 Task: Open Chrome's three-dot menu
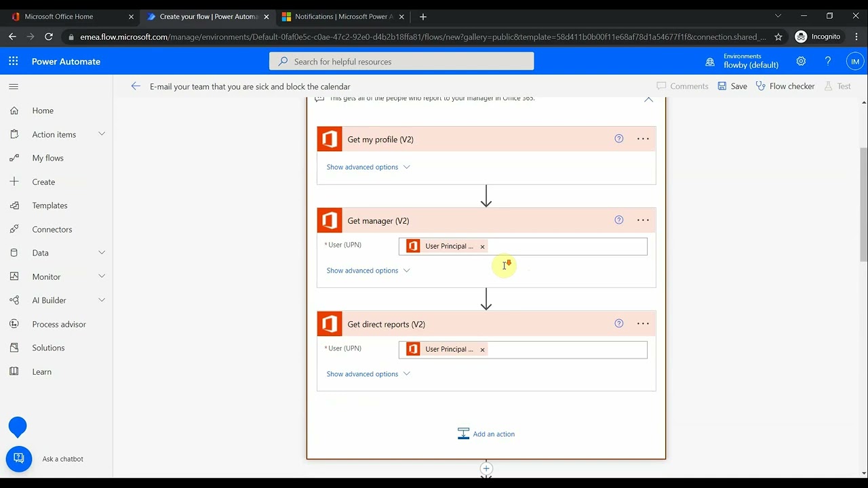pyautogui.click(x=855, y=37)
